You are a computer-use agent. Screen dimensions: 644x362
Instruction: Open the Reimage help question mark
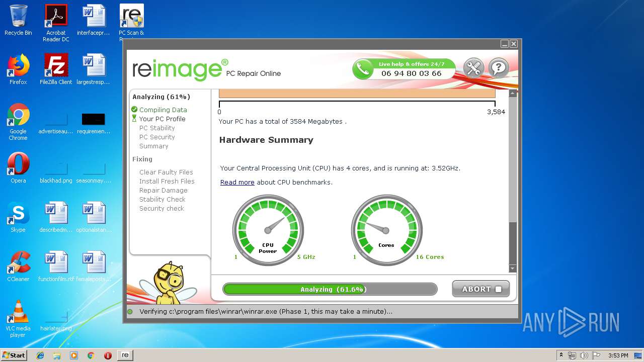click(499, 68)
